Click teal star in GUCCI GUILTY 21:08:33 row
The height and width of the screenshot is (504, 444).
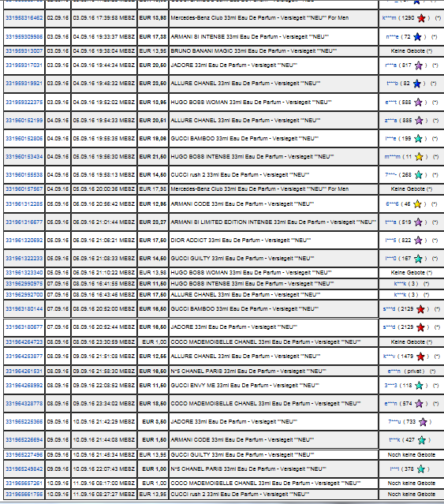[x=418, y=259]
